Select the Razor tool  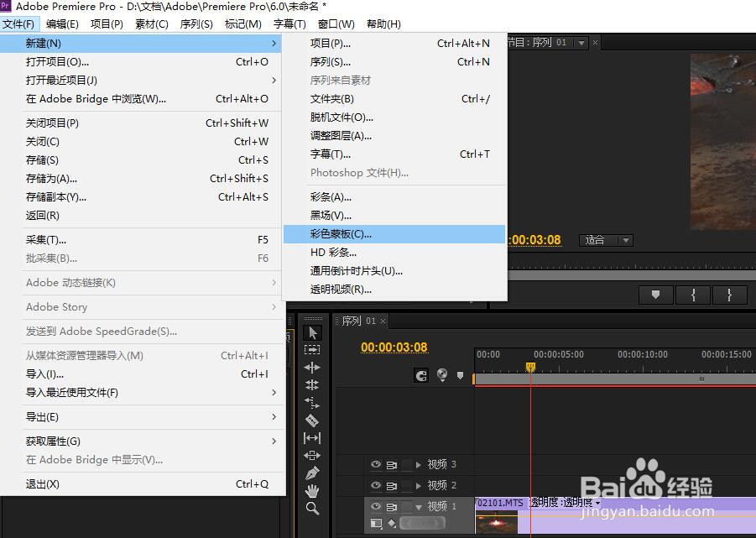tap(312, 420)
